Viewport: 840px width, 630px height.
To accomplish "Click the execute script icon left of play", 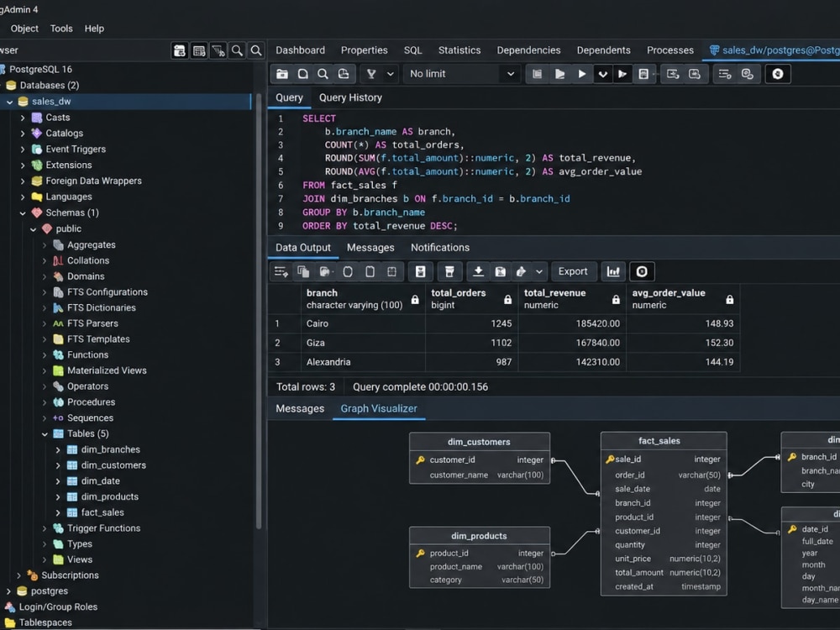I will click(x=559, y=74).
